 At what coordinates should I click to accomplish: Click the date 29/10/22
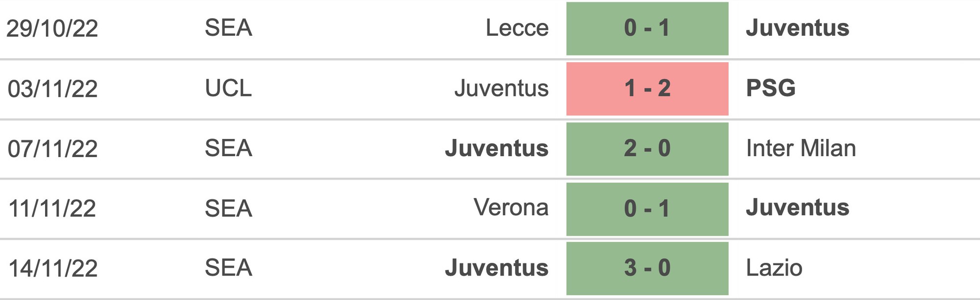52,28
